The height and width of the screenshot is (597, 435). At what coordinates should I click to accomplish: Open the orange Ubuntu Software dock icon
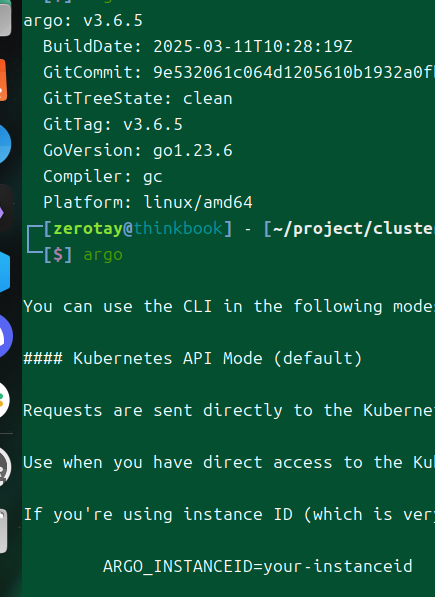[x=3, y=80]
